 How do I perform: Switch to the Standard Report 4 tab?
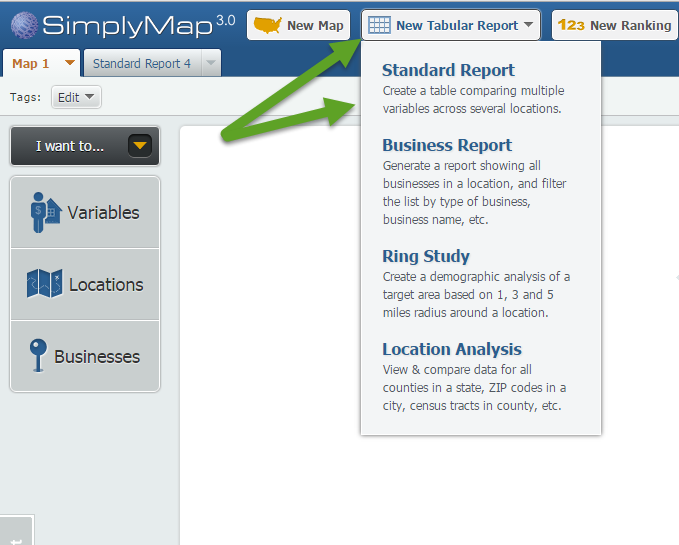[x=142, y=63]
